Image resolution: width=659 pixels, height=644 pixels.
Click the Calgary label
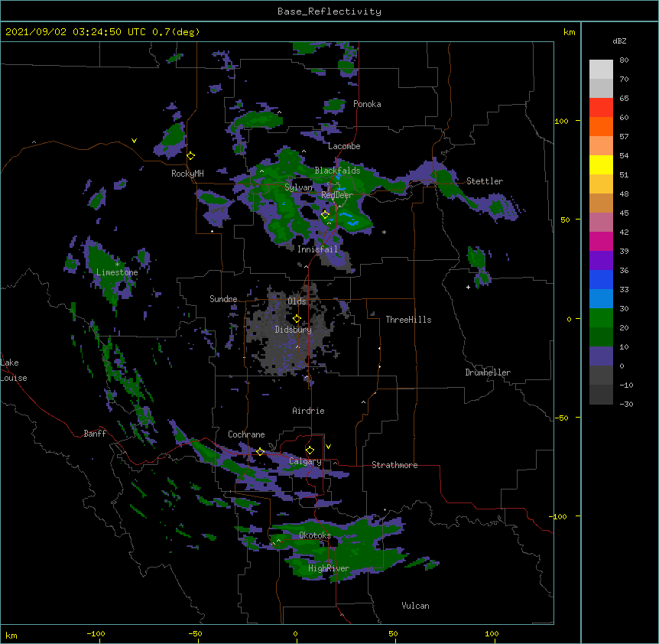(305, 461)
